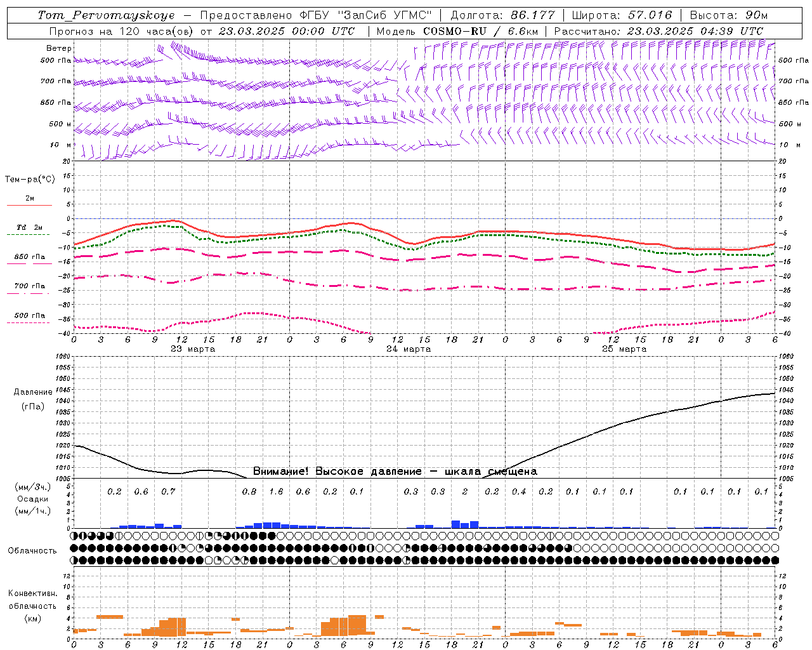The width and height of the screenshot is (812, 650).
Task: Select the 23 марта date label
Action: [x=193, y=349]
